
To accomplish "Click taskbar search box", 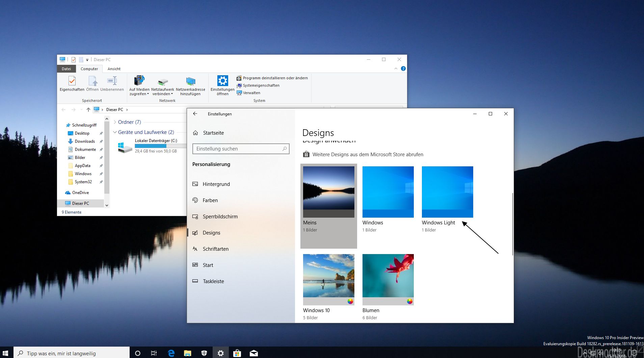I will (x=72, y=353).
